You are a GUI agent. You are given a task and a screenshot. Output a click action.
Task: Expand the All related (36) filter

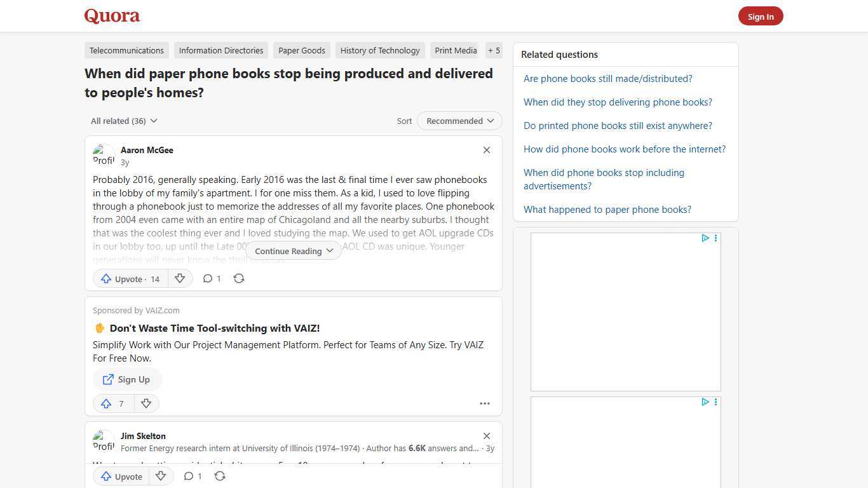124,121
